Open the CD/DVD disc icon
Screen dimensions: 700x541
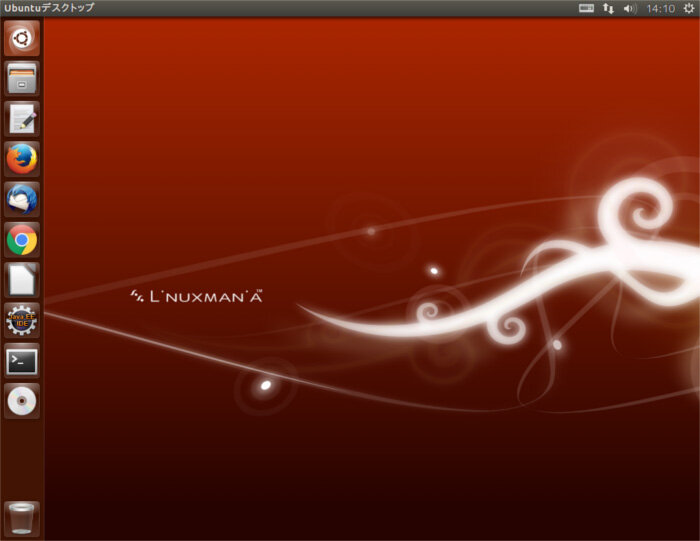22,401
